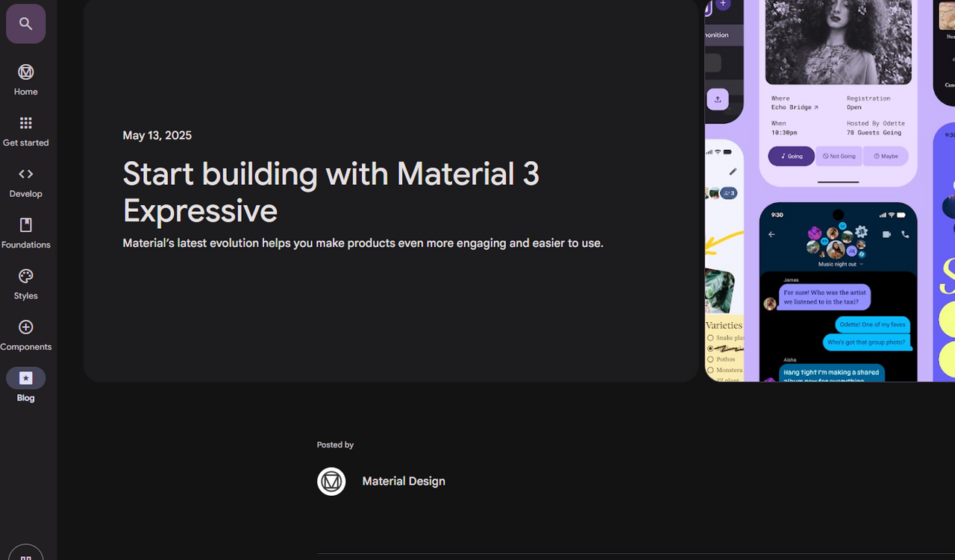Click the Material Design author logo

tap(331, 482)
